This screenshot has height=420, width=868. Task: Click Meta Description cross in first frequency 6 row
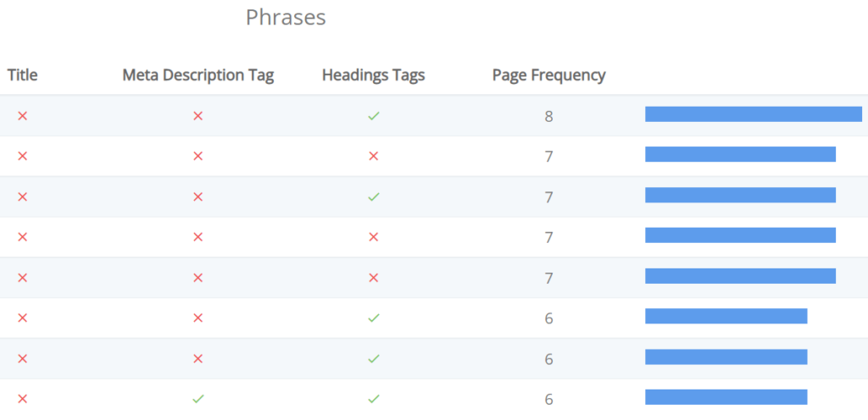point(198,318)
